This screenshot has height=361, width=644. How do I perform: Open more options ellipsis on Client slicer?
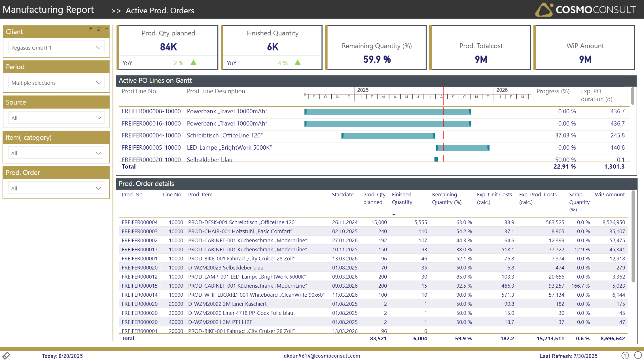[107, 29]
